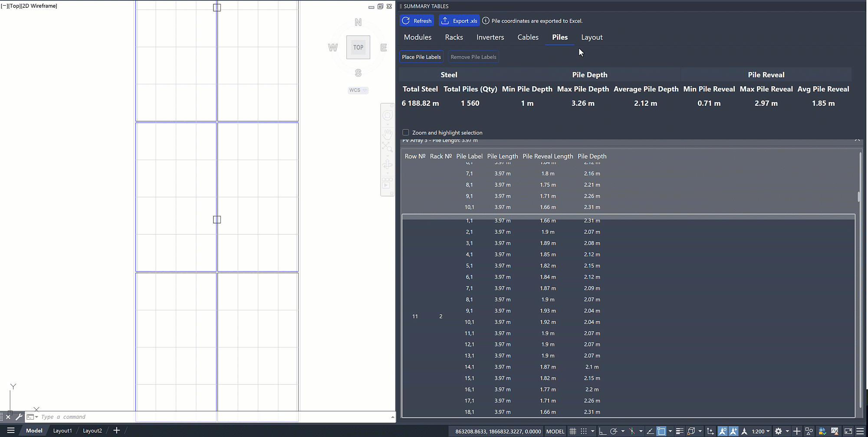Rotate view to South on ViewCube compass
This screenshot has width=868, height=437.
[358, 73]
